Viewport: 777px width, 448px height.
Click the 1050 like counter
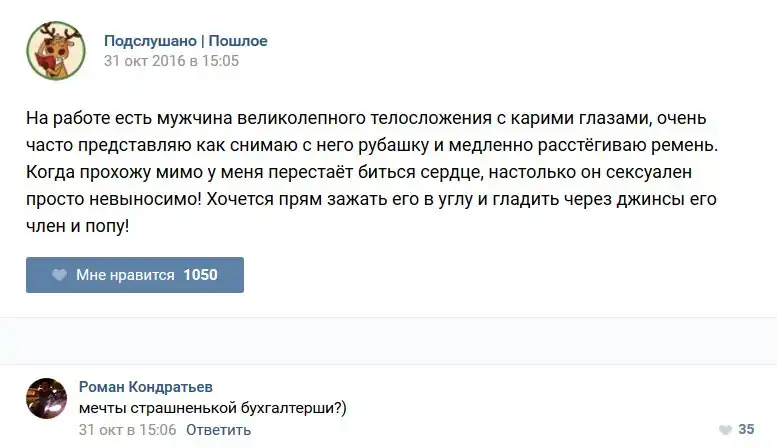pyautogui.click(x=200, y=275)
